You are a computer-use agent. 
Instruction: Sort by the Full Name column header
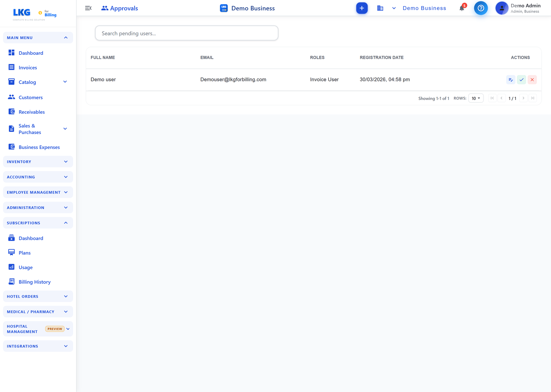click(x=103, y=58)
